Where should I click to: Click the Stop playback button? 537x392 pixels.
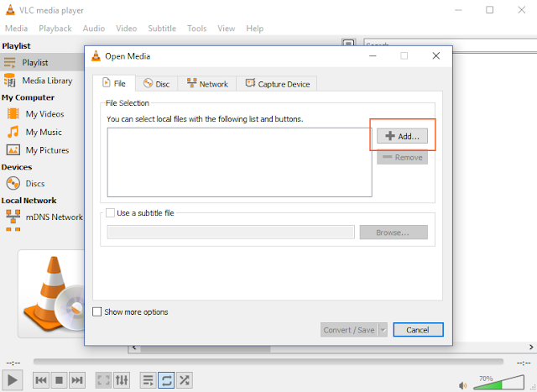coord(59,380)
